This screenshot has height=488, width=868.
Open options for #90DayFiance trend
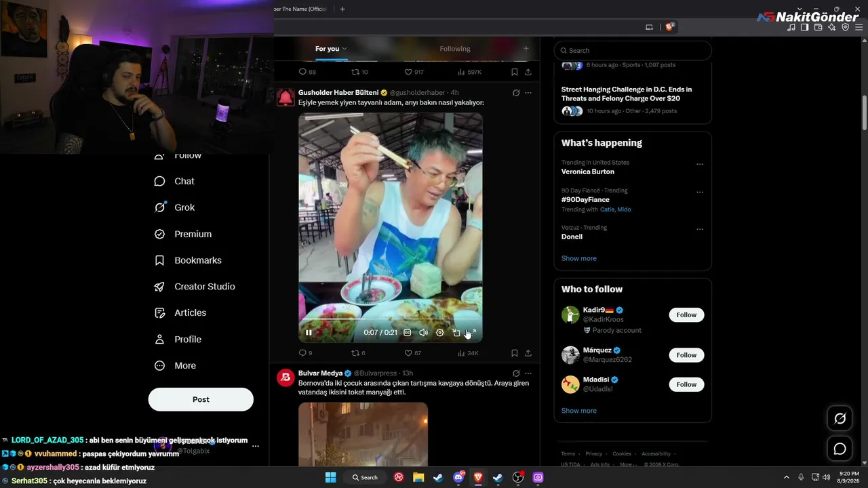tap(700, 192)
